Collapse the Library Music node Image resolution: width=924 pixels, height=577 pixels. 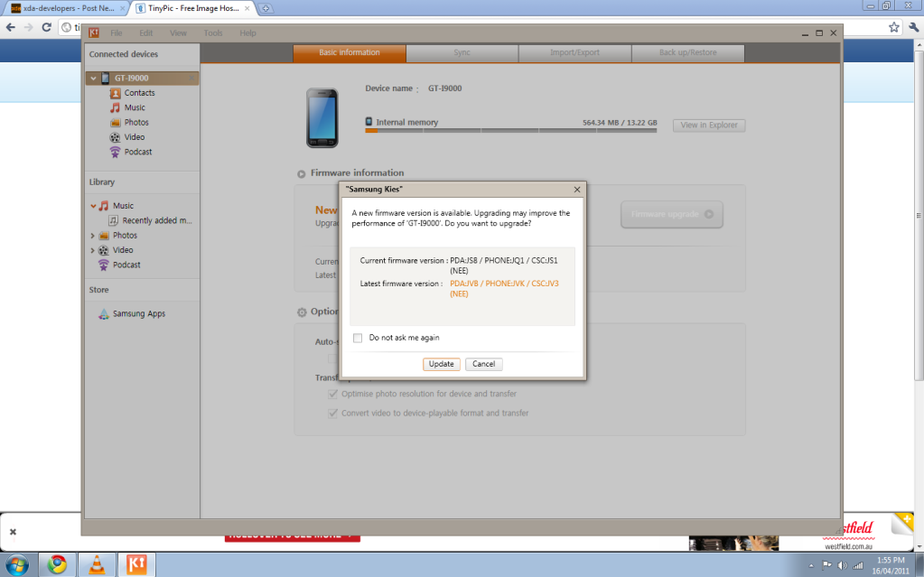pos(93,206)
